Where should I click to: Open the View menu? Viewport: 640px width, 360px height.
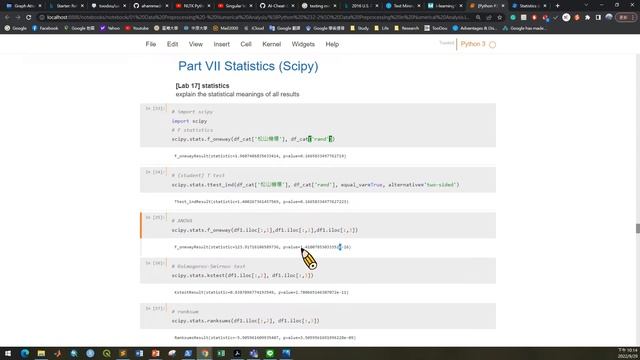coord(196,44)
